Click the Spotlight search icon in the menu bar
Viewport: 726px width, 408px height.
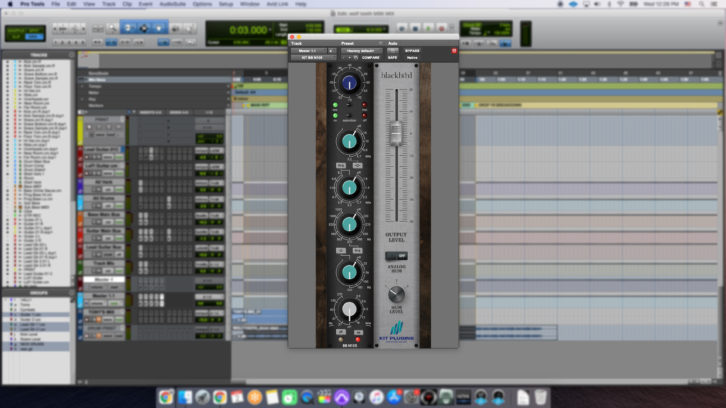pyautogui.click(x=702, y=4)
